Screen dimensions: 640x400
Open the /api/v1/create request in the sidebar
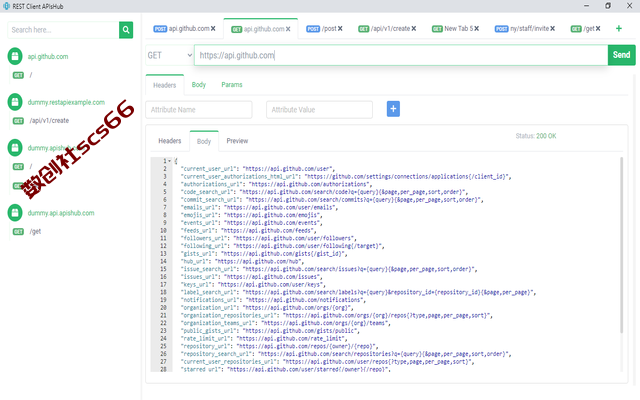(49, 120)
